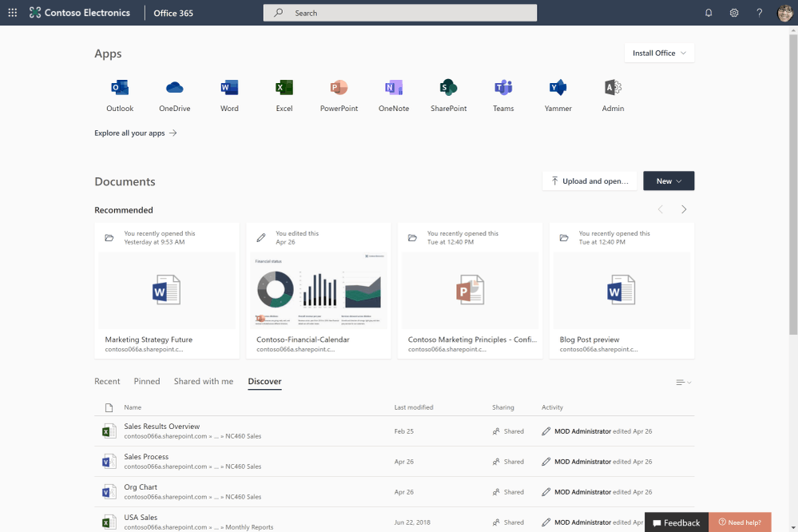The width and height of the screenshot is (798, 532).
Task: Launch the Yammer app
Action: coord(558,89)
